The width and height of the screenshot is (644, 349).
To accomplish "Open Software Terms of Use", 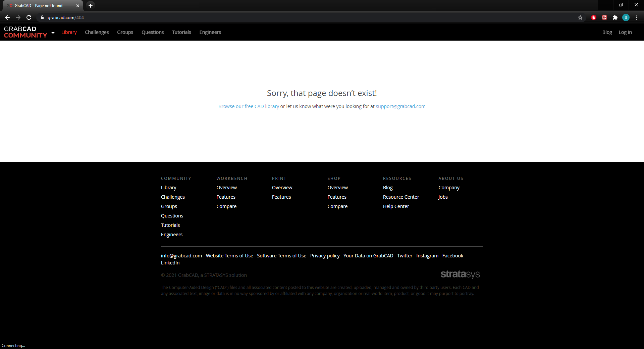I will [x=282, y=256].
